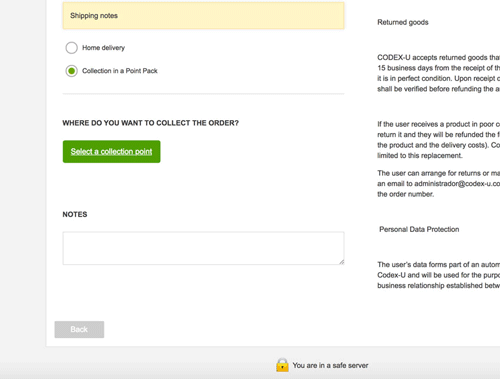Screen dimensions: 500x379
Task: Click the CODEX-U accepts returned goods paragraph
Action: click(x=439, y=73)
